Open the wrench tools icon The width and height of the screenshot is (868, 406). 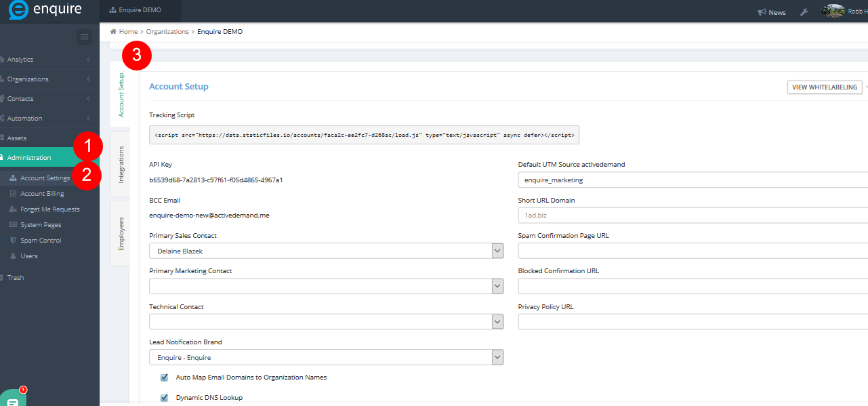(804, 12)
